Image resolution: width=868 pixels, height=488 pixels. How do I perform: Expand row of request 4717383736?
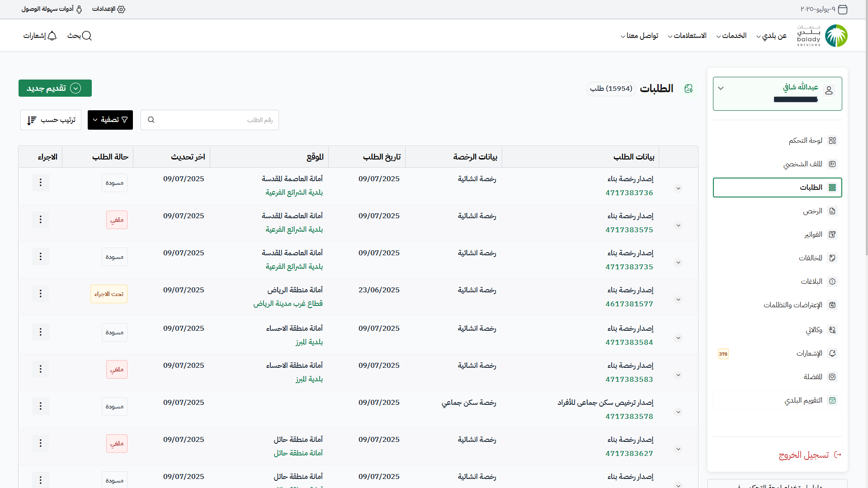[x=678, y=188]
